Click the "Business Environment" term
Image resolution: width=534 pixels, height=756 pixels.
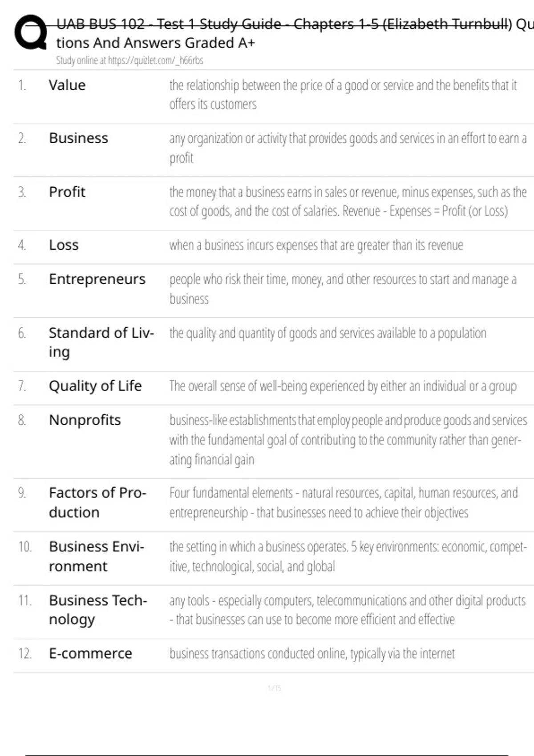click(x=97, y=556)
